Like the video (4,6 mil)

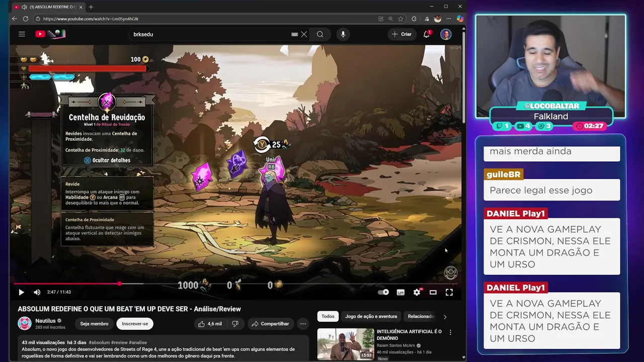210,324
